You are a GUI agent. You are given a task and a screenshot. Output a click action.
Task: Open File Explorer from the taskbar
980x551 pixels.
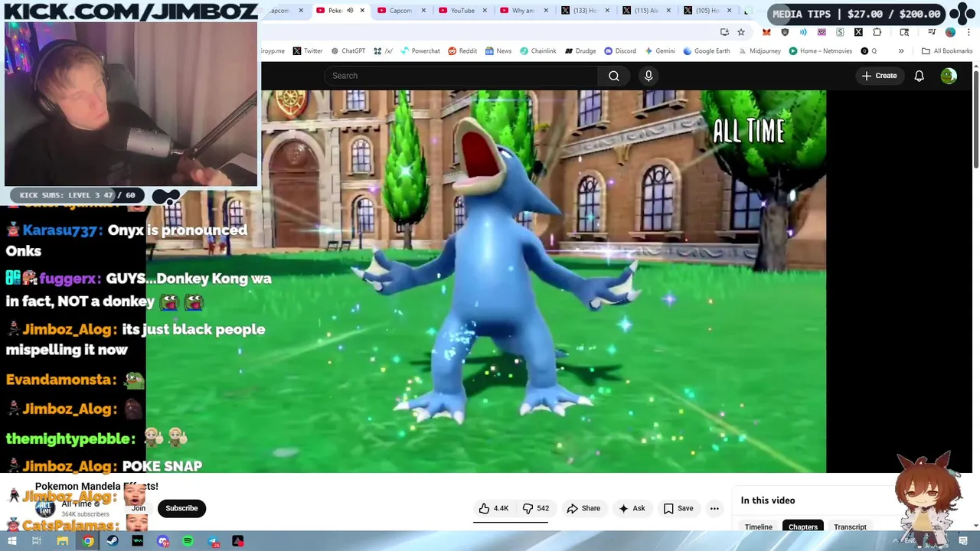[x=63, y=541]
